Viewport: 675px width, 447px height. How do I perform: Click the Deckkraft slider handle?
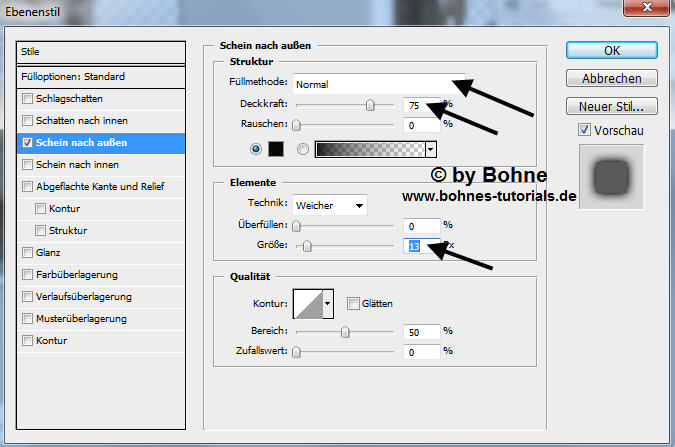coord(370,104)
